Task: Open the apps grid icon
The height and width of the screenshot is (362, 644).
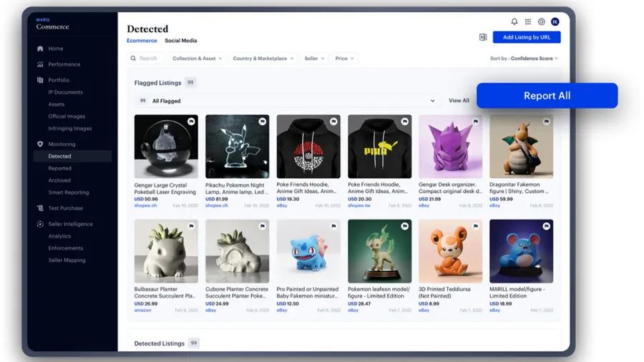Action: point(528,21)
